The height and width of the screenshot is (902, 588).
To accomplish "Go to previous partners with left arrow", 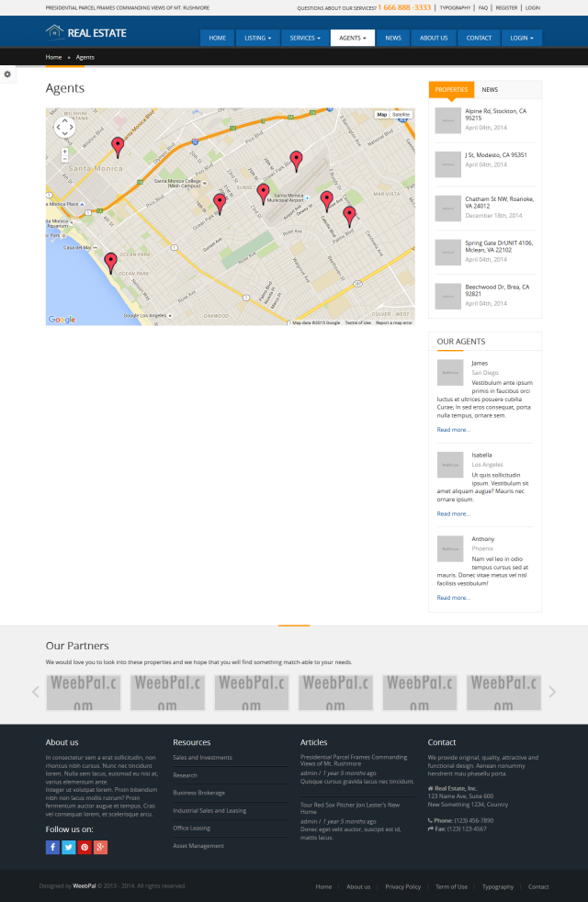I will [36, 692].
